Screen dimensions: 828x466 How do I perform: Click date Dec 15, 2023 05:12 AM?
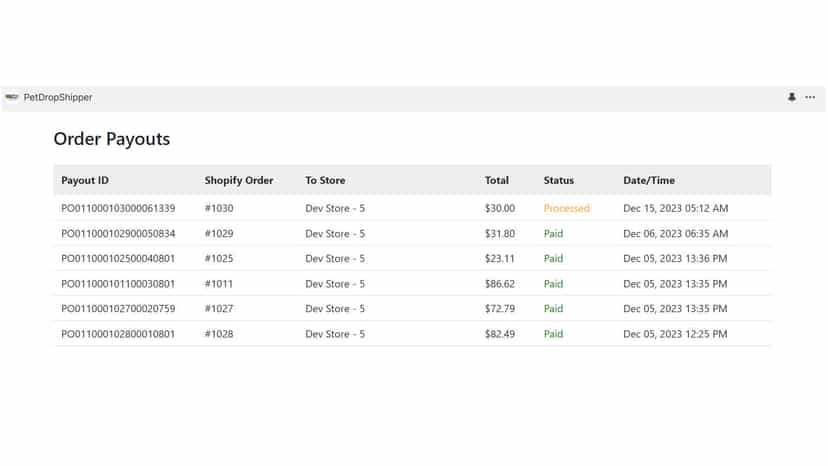point(675,208)
